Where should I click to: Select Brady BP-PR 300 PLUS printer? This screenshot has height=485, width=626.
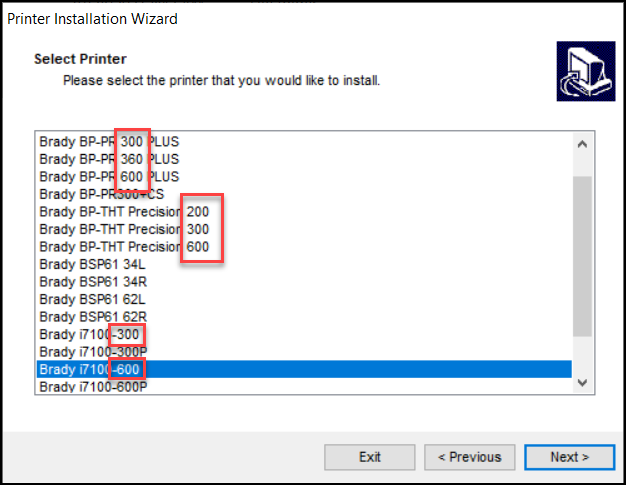109,141
